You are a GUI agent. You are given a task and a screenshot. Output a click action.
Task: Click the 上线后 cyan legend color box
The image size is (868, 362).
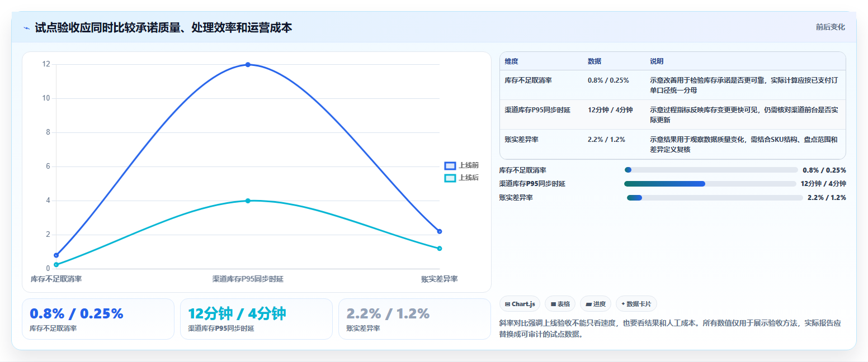tap(450, 178)
